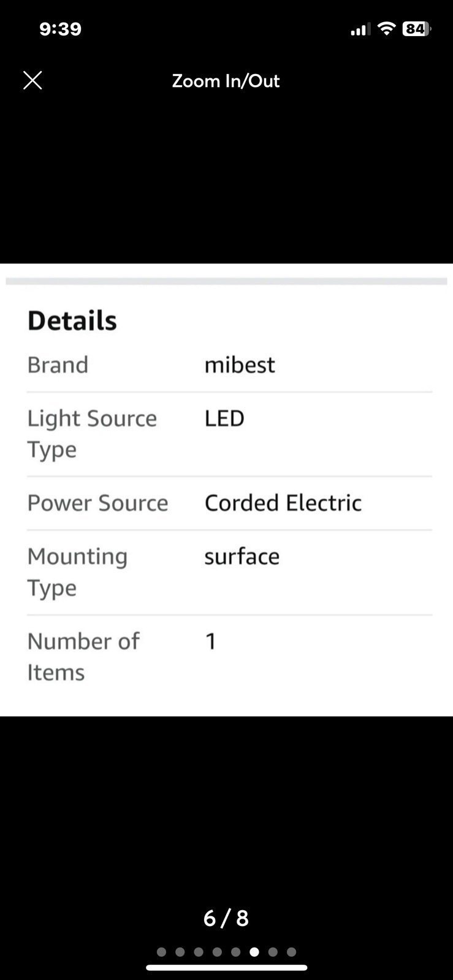Tap the Details heading in image
Screen dimensions: 453x980
(72, 320)
